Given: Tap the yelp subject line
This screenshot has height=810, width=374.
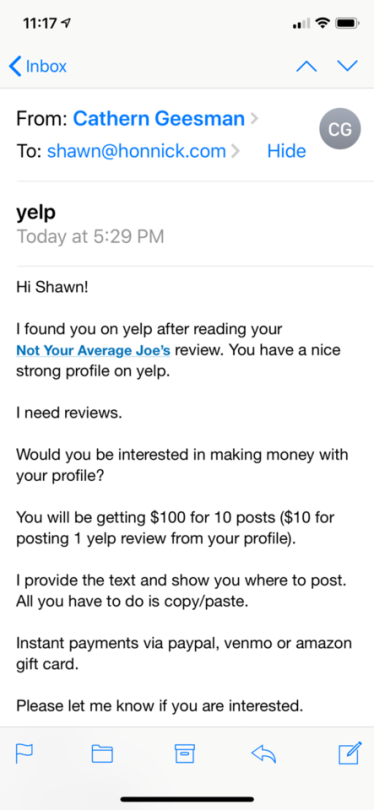Looking at the screenshot, I should point(36,212).
